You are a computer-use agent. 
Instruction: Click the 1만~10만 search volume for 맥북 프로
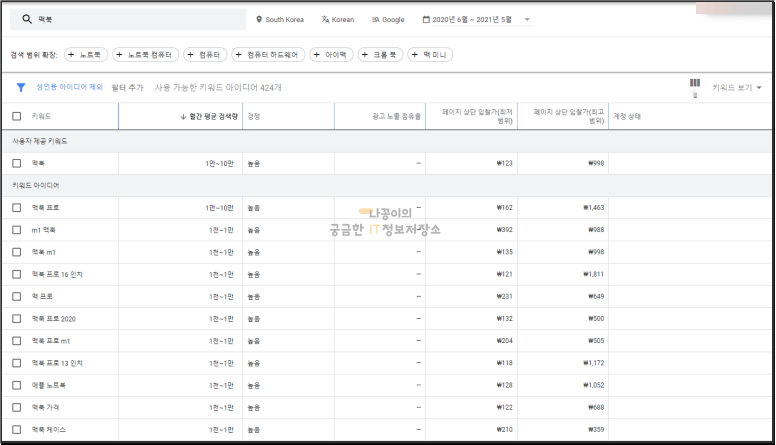[219, 208]
